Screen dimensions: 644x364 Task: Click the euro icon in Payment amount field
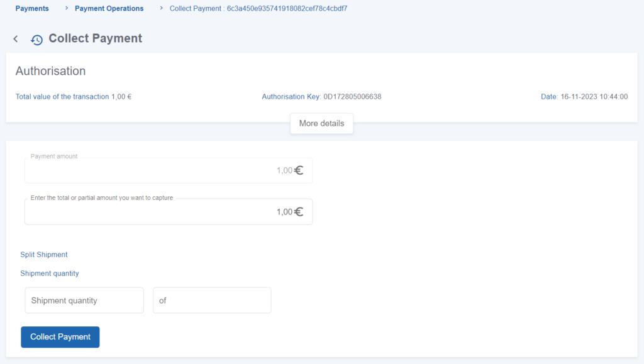299,170
